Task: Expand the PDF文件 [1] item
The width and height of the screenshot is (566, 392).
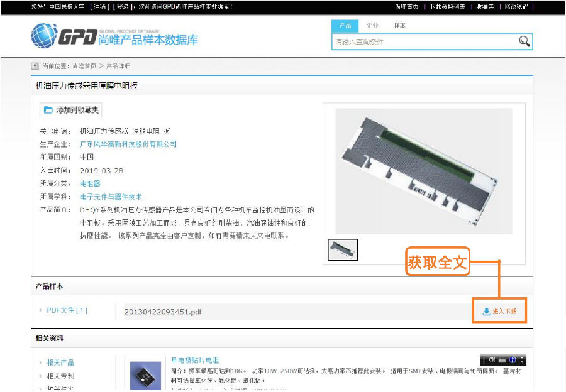Action: [66, 310]
